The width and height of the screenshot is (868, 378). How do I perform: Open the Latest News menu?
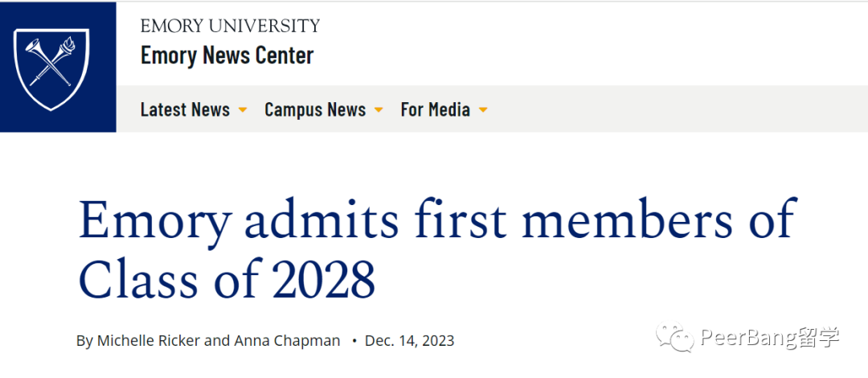click(185, 109)
